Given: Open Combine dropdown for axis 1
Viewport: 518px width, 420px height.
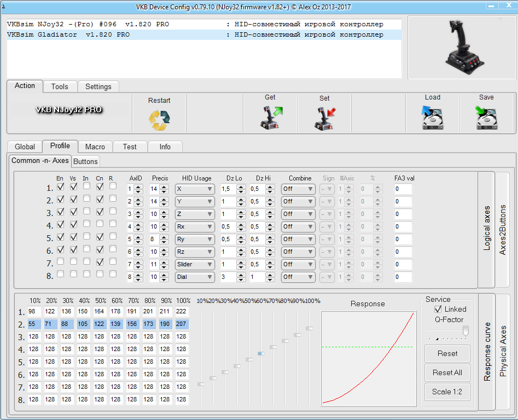Looking at the screenshot, I should [x=298, y=189].
